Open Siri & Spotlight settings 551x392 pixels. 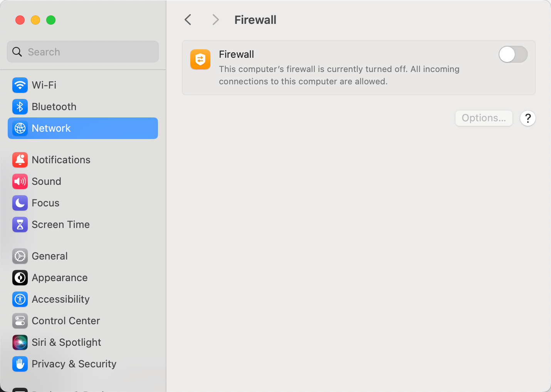pos(66,342)
